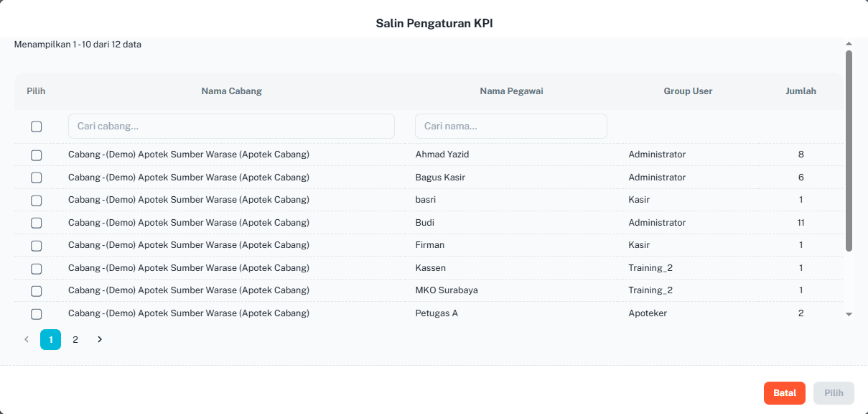
Task: Select the Budi row checkbox
Action: tap(37, 223)
